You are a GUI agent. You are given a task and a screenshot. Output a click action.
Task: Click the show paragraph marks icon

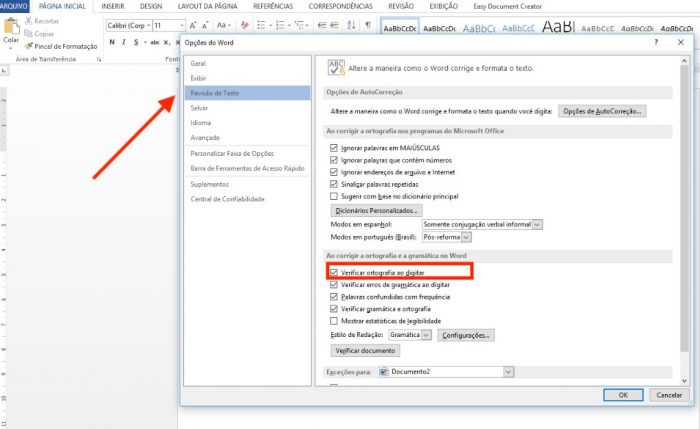click(x=368, y=25)
